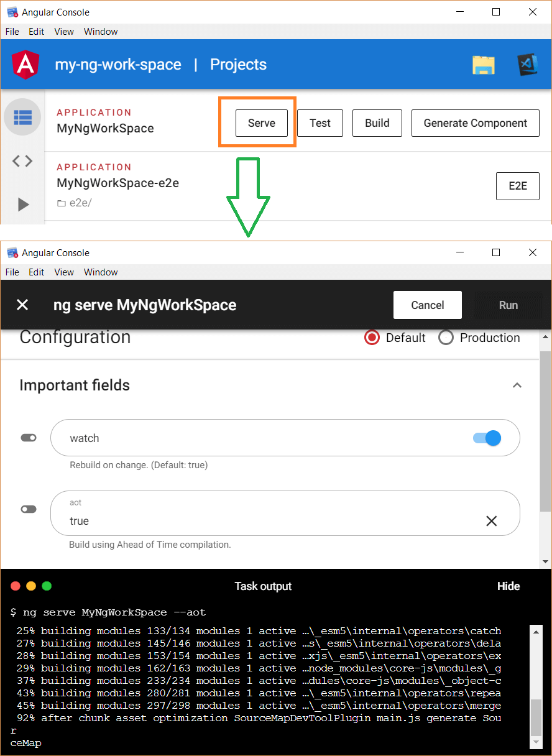This screenshot has height=756, width=552.
Task: Click Angular Console icon in upper title bar
Action: pos(12,12)
